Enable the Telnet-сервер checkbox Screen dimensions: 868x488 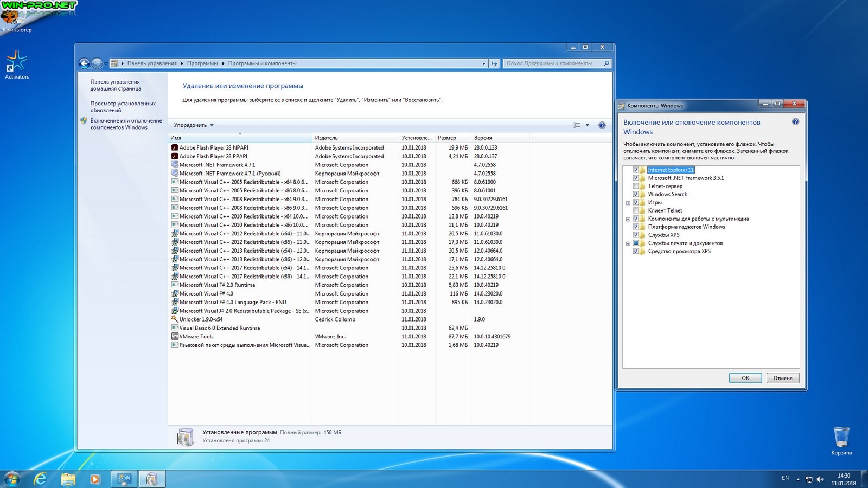point(636,186)
